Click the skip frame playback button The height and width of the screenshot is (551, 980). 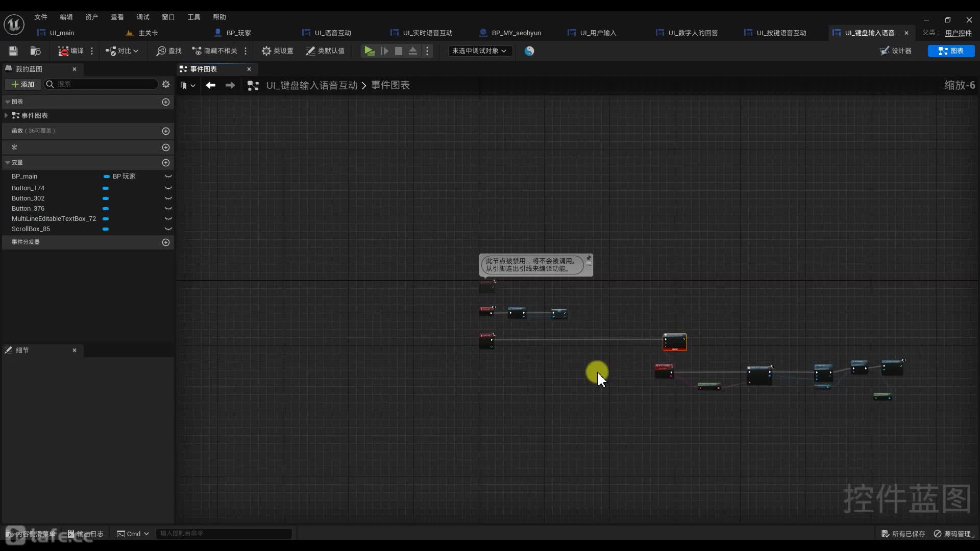[x=384, y=51]
